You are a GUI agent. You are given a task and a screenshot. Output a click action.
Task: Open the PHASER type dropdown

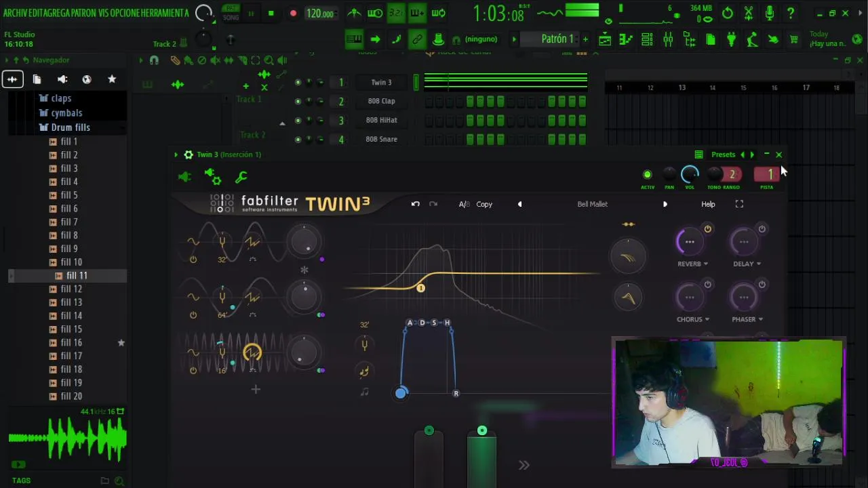coord(747,319)
